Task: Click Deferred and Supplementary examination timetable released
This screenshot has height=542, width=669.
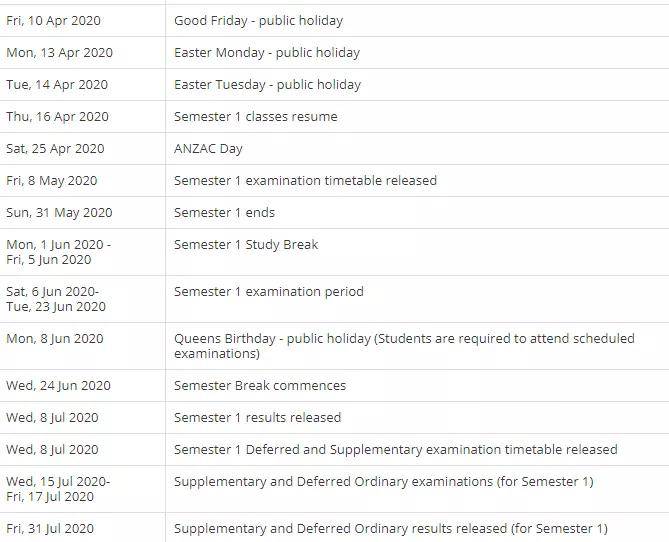Action: (395, 450)
